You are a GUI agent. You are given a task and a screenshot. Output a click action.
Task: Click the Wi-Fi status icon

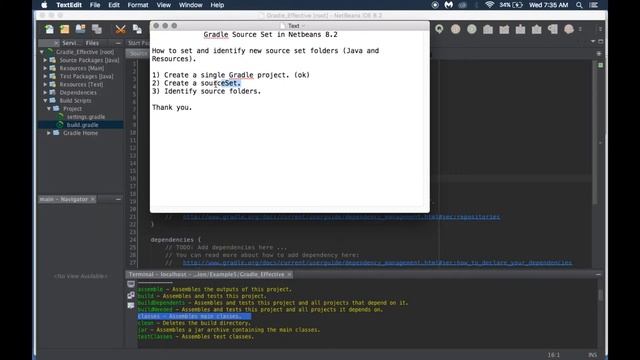coord(489,5)
